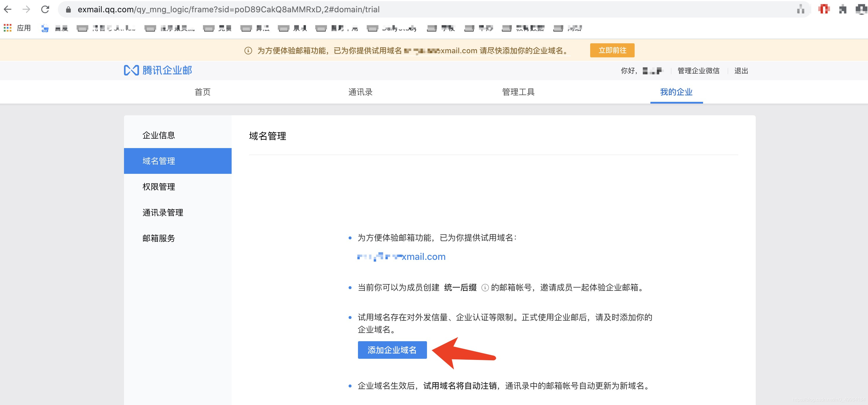The image size is (868, 405).
Task: Click the red extension icon in toolbar
Action: click(x=824, y=9)
